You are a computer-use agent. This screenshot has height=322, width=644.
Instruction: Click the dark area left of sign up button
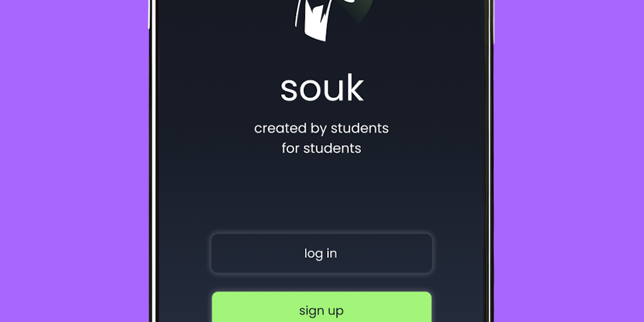pyautogui.click(x=185, y=307)
